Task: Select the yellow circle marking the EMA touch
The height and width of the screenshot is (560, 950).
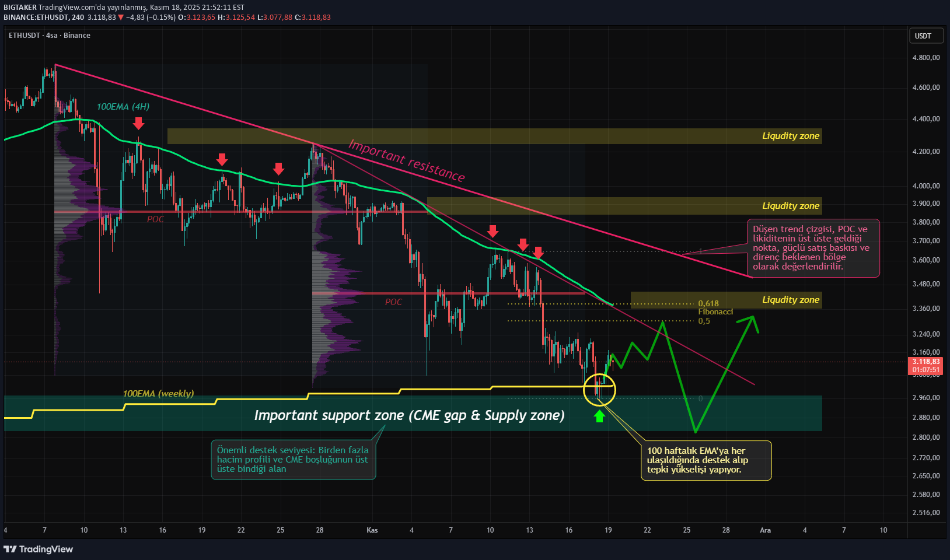Action: (x=600, y=390)
